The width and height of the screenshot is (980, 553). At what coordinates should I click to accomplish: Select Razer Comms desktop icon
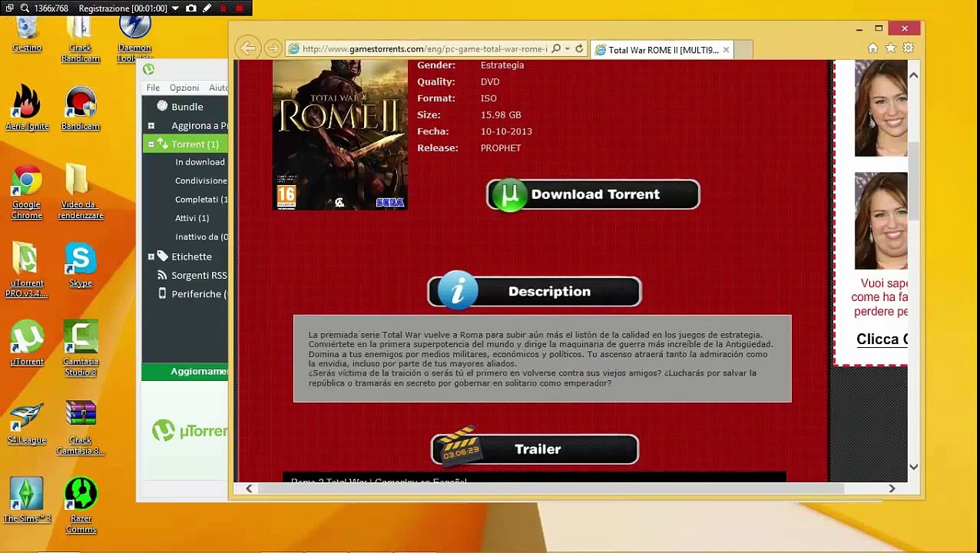[81, 505]
